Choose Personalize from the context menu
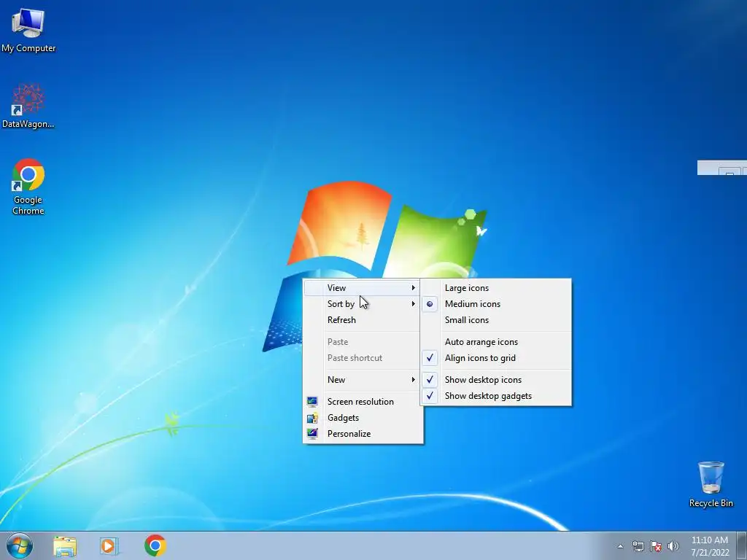Viewport: 747px width, 560px height. [363, 433]
